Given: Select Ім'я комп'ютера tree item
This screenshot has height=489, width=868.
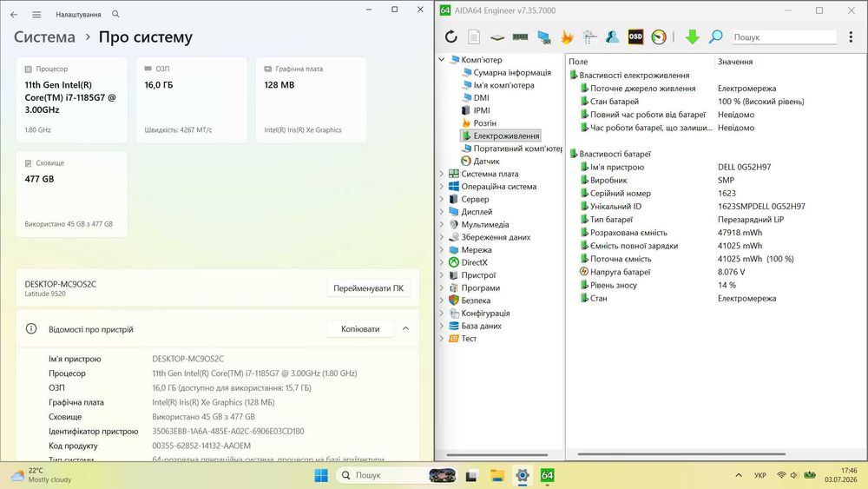Looking at the screenshot, I should pos(503,85).
